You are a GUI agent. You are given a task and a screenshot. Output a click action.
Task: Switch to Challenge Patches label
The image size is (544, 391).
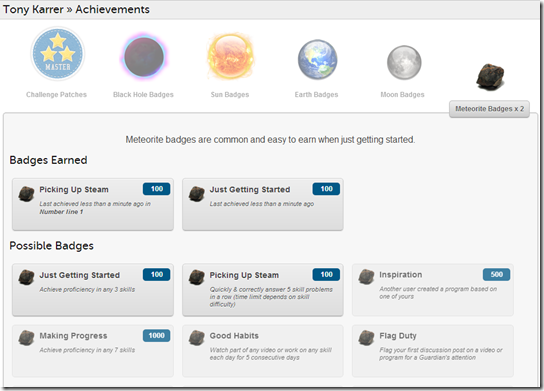point(56,94)
